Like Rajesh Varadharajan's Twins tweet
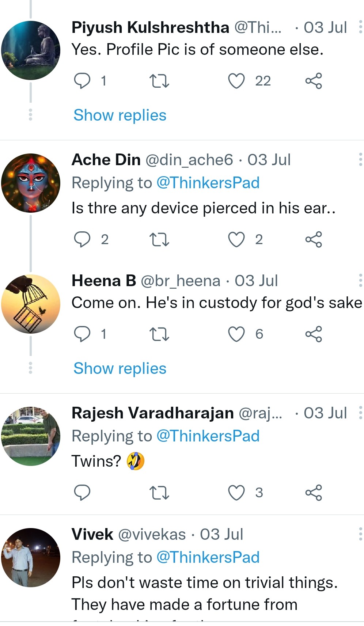364x626 pixels. coord(236,493)
